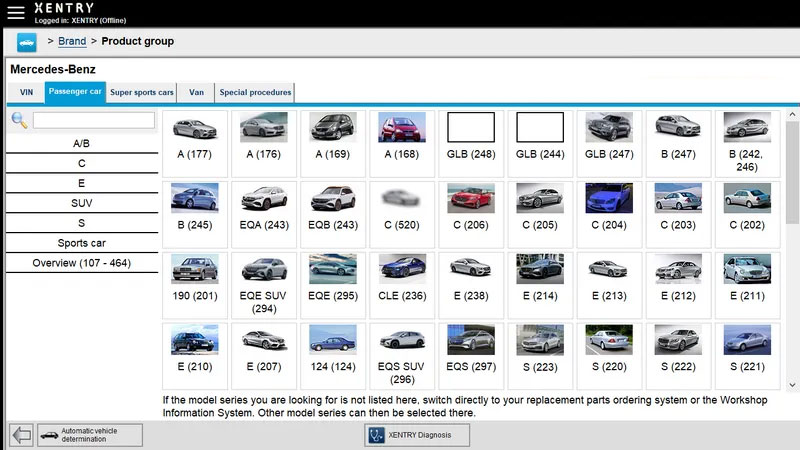Click the blue car home icon
This screenshot has width=800, height=450.
coord(27,41)
